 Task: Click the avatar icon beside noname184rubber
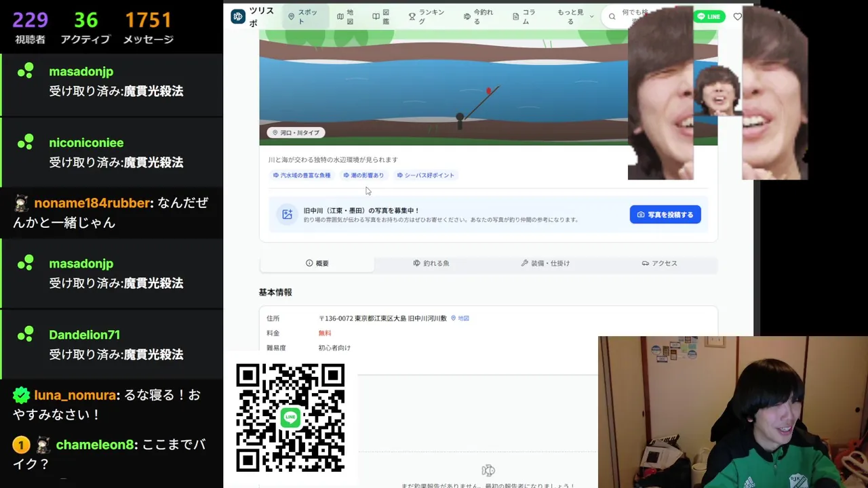point(22,203)
